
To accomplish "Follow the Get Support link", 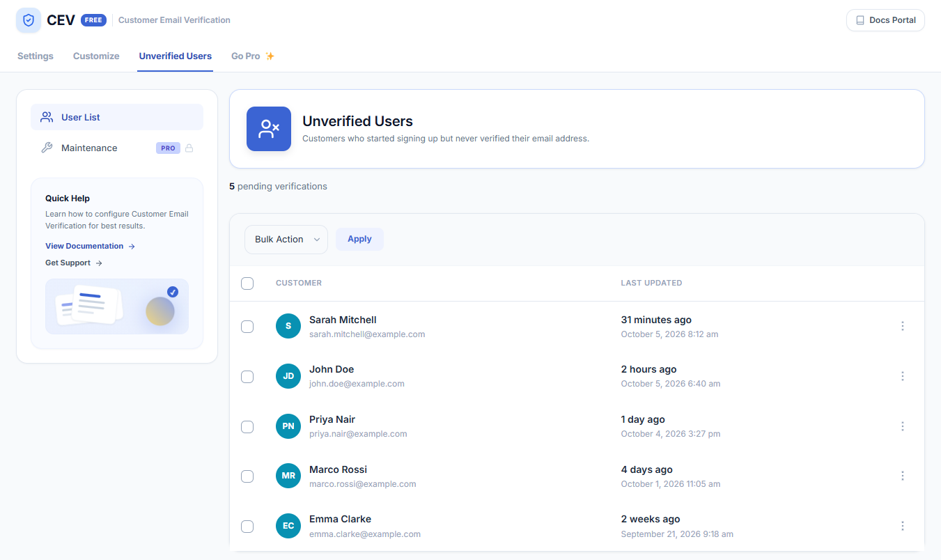I will pos(74,263).
